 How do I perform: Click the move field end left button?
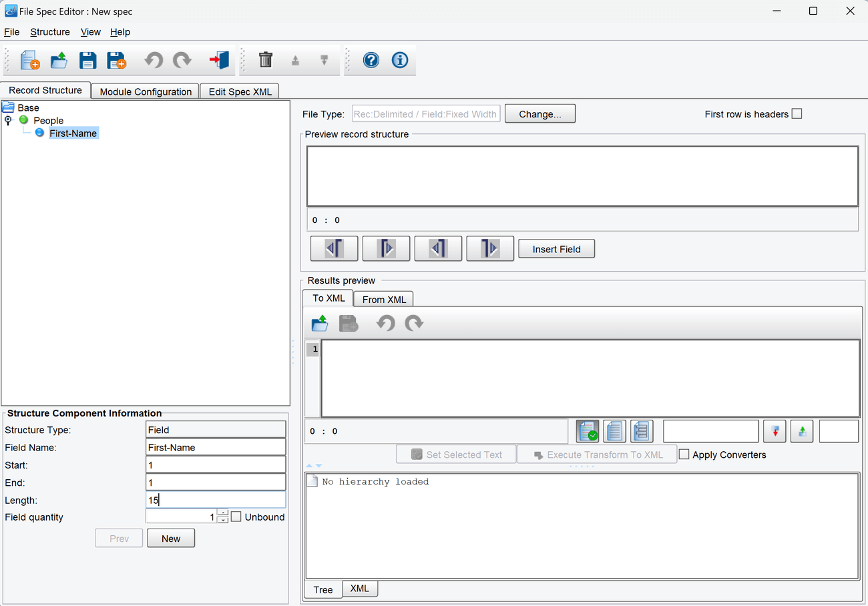click(x=438, y=249)
